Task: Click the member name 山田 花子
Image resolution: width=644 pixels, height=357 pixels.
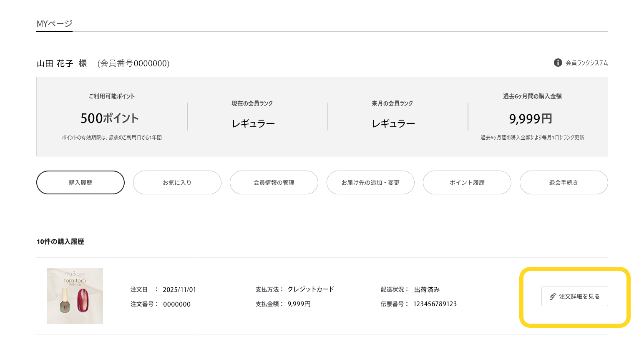Action: [53, 63]
